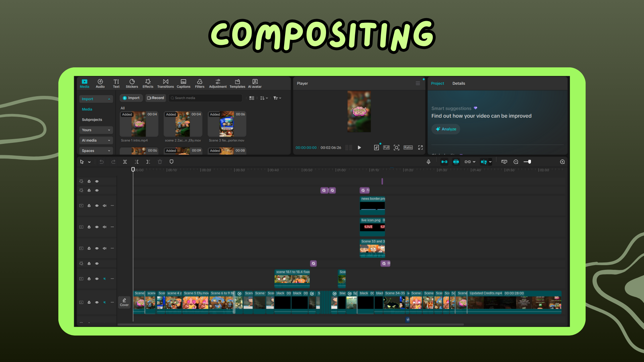Delete left of the playhead

point(137,162)
